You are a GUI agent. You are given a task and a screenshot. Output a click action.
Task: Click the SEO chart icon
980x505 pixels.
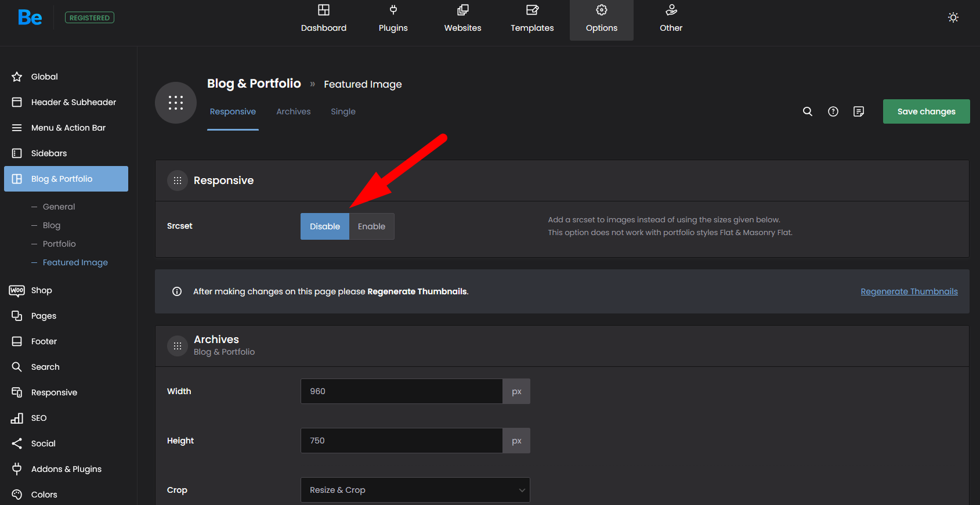pyautogui.click(x=17, y=418)
